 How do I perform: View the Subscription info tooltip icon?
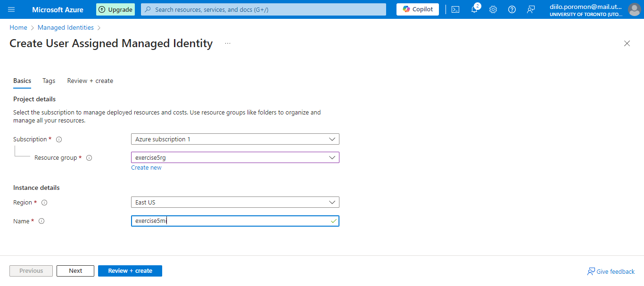(x=58, y=139)
